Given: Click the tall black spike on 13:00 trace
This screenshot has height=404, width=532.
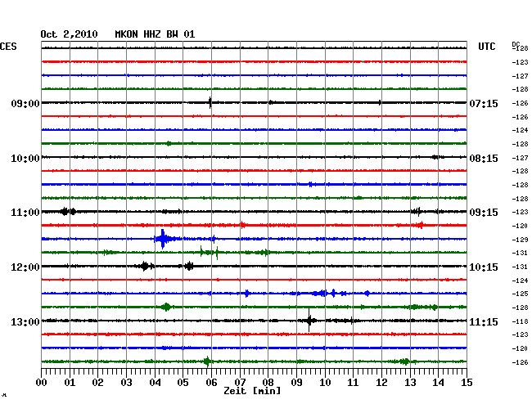Looking at the screenshot, I should tap(309, 321).
